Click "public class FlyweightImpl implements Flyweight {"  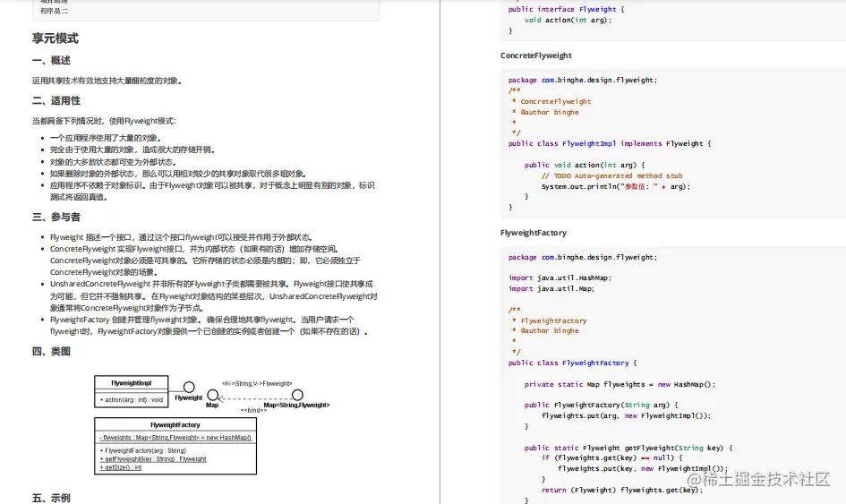(610, 143)
